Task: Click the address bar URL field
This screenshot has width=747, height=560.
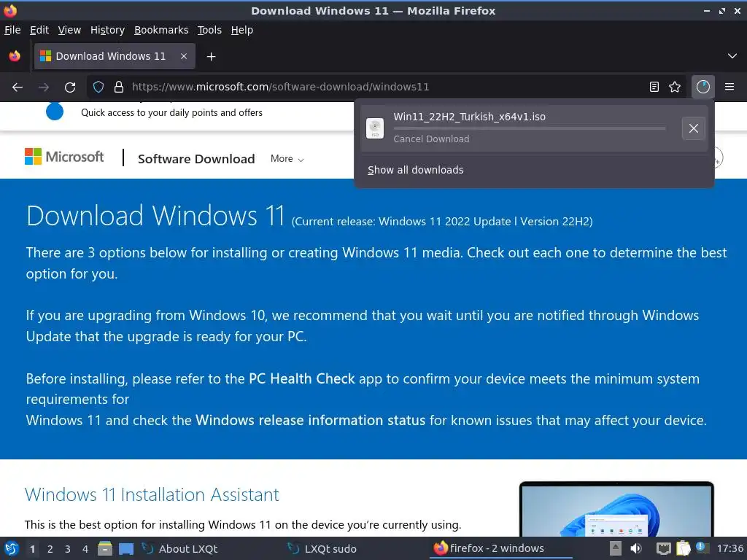Action: tap(386, 87)
